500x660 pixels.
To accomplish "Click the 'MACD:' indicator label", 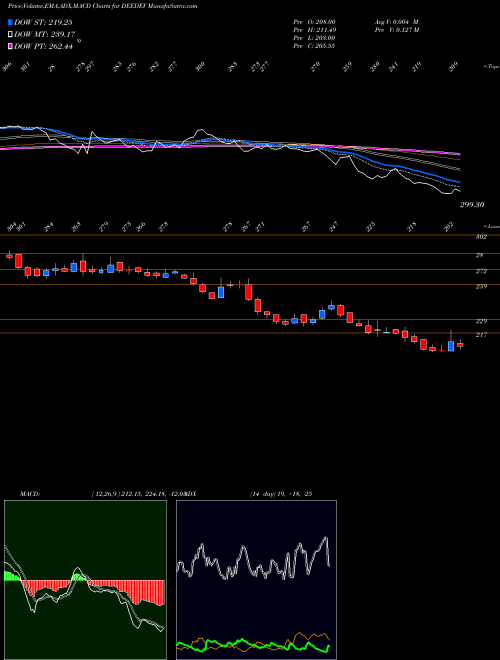I will coord(29,494).
